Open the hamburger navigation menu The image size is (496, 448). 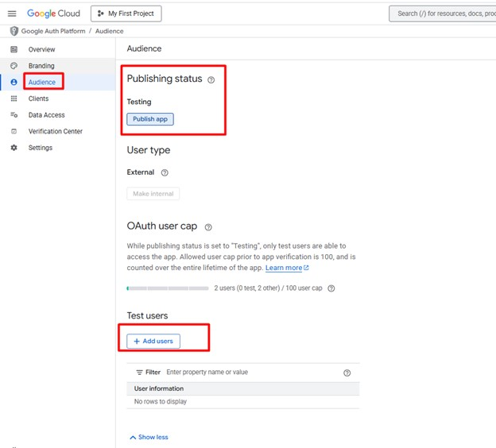point(12,14)
